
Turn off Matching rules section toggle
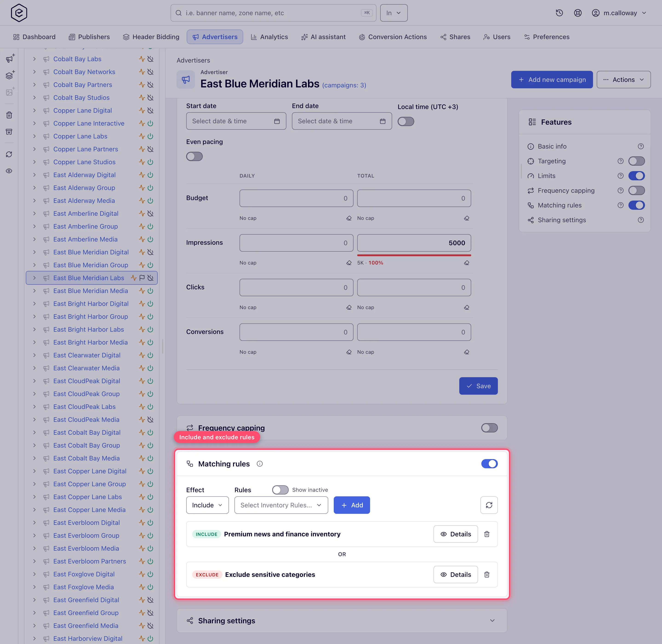coord(489,464)
